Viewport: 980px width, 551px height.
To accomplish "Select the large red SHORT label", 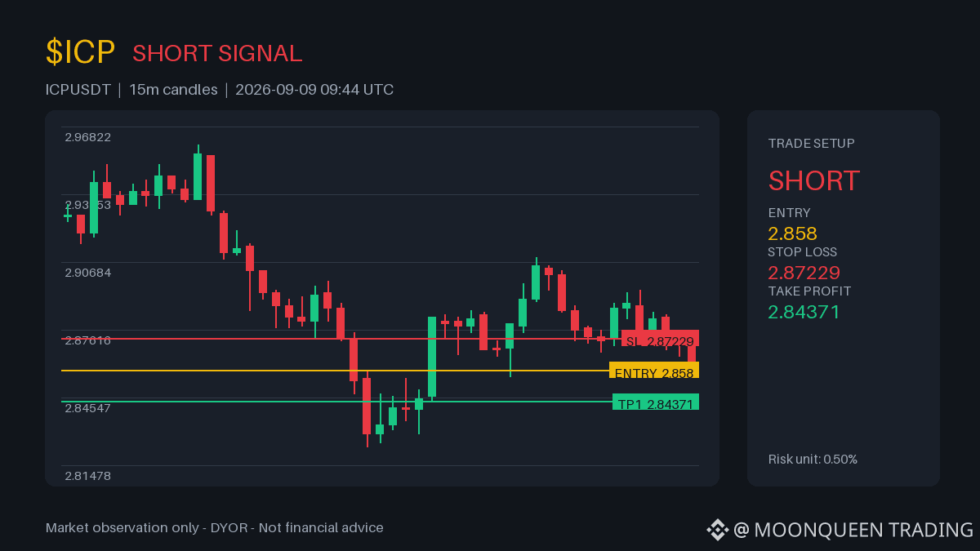I will (814, 180).
